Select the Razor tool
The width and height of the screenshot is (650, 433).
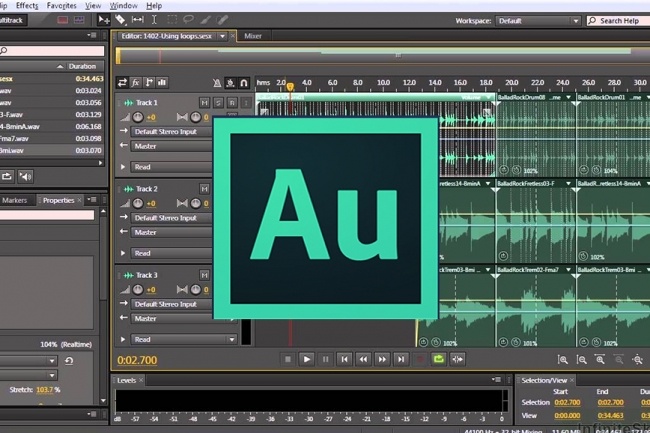(120, 19)
